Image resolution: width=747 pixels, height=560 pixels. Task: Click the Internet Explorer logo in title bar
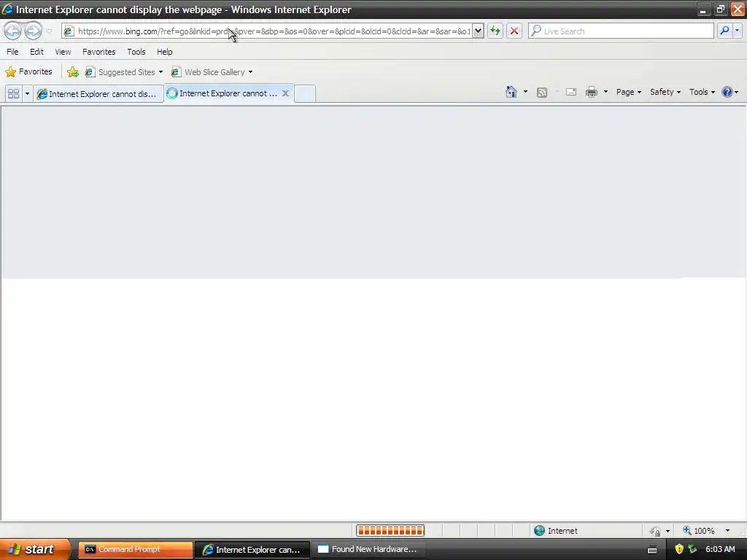pyautogui.click(x=7, y=9)
